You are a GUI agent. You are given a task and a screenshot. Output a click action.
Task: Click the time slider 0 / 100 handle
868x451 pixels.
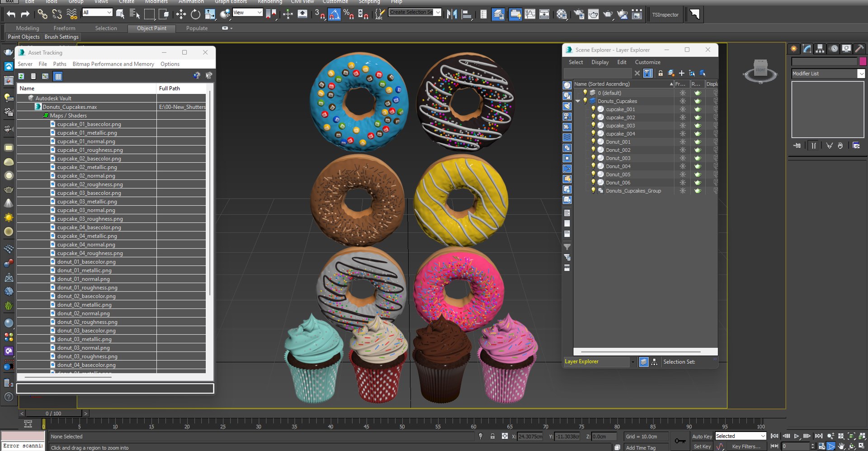pos(53,413)
